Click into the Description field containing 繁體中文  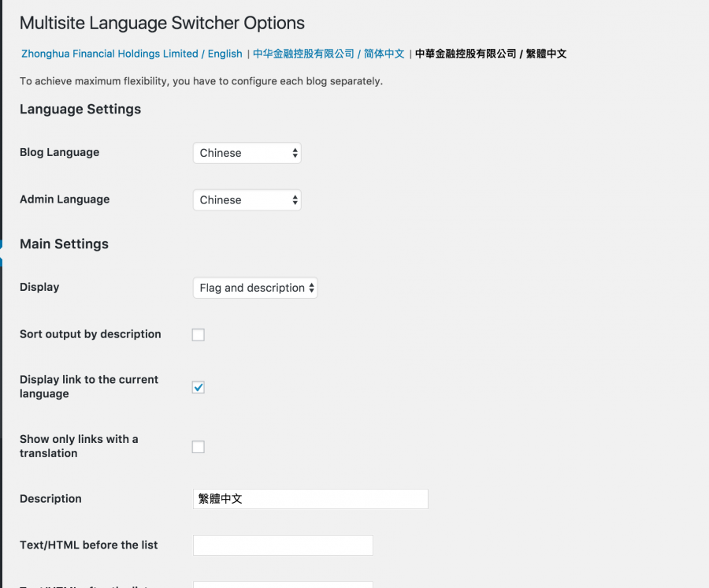coord(310,499)
